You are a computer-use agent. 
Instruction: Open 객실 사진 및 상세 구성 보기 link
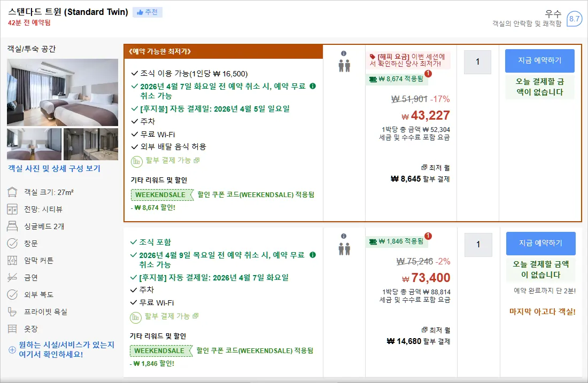coord(55,169)
